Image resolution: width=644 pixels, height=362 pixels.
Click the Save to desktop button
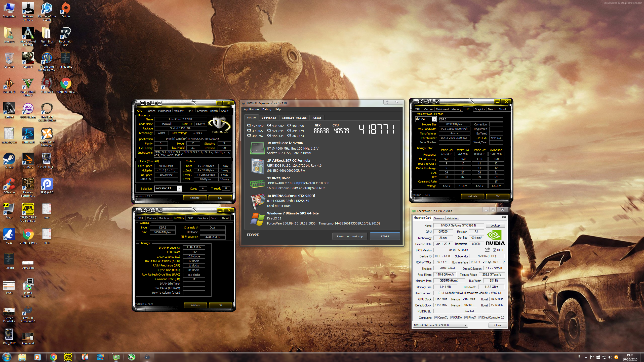[x=349, y=236]
